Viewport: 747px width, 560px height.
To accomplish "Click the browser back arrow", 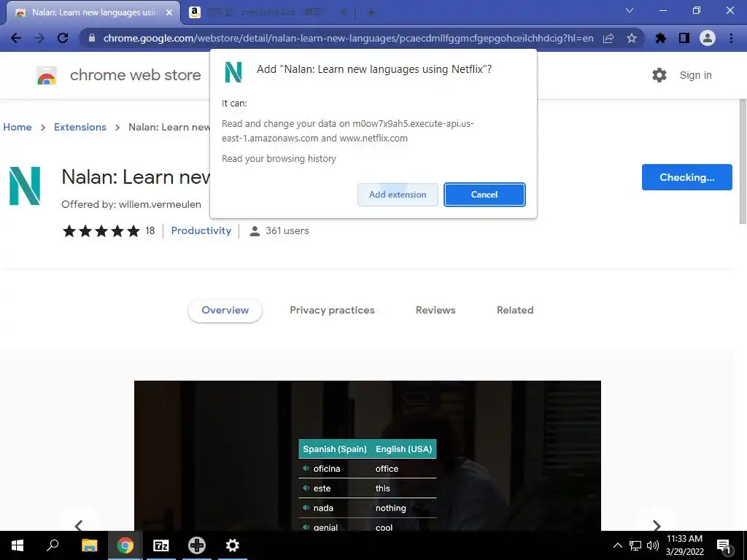I will pyautogui.click(x=16, y=38).
